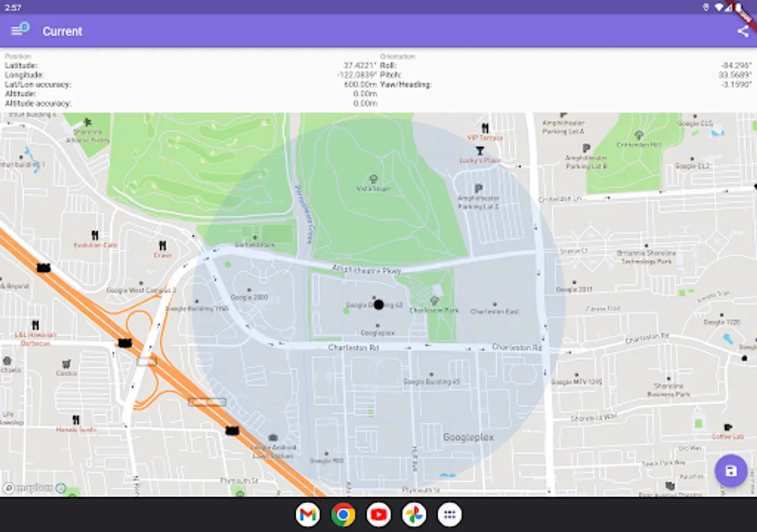Click the status bar clock showing 2:57
Screen dimensions: 757x532
point(12,7)
